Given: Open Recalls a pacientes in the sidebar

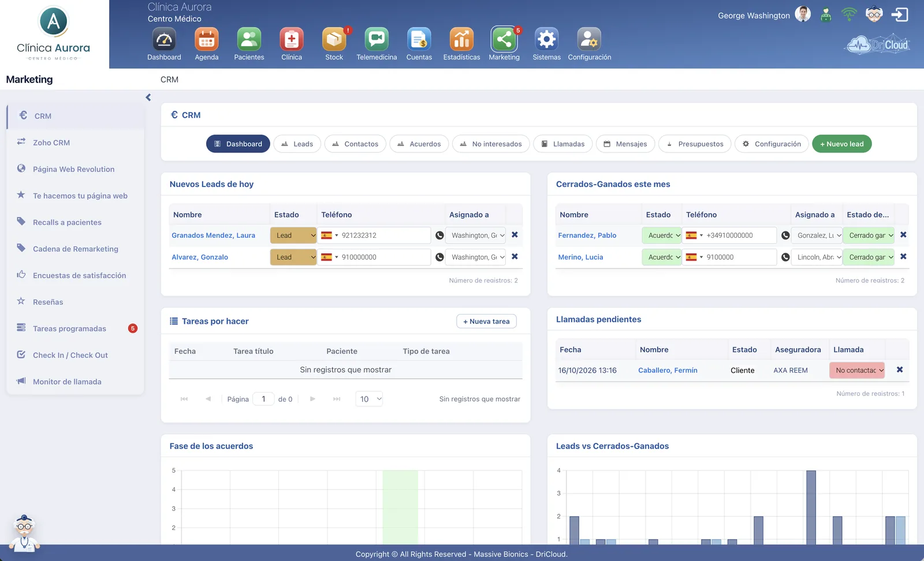Looking at the screenshot, I should pos(75,222).
